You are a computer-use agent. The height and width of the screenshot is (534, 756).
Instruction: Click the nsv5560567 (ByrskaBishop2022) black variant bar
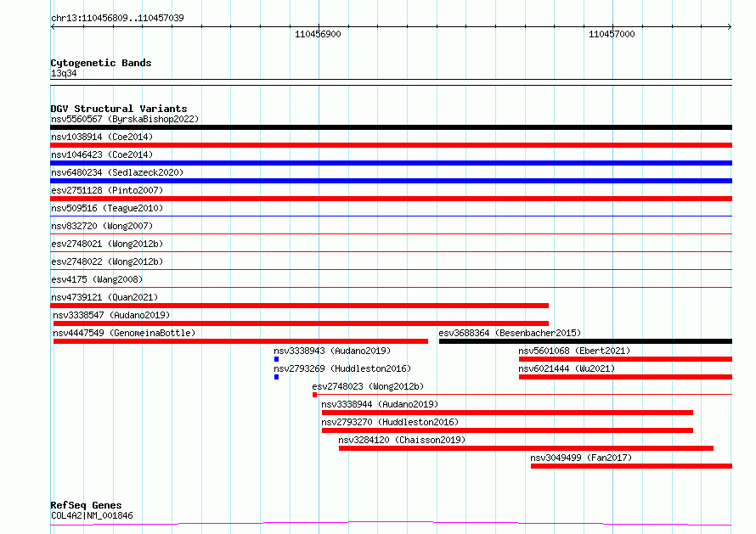[x=391, y=127]
